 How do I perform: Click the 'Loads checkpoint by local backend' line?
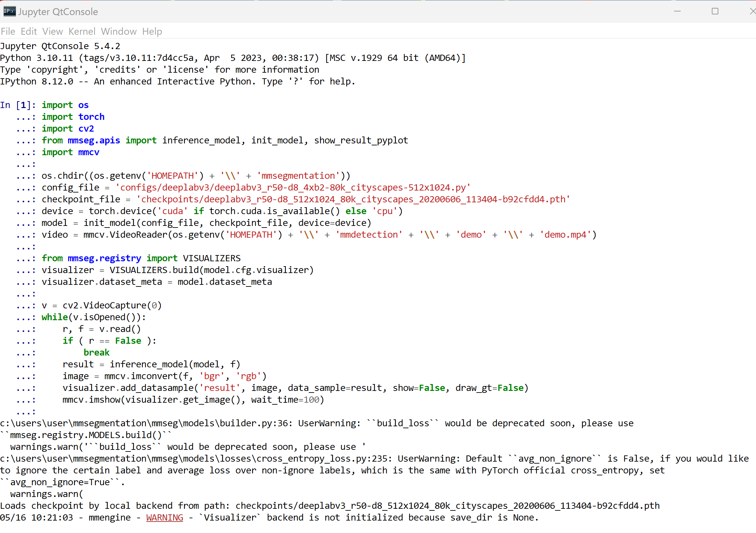[330, 506]
